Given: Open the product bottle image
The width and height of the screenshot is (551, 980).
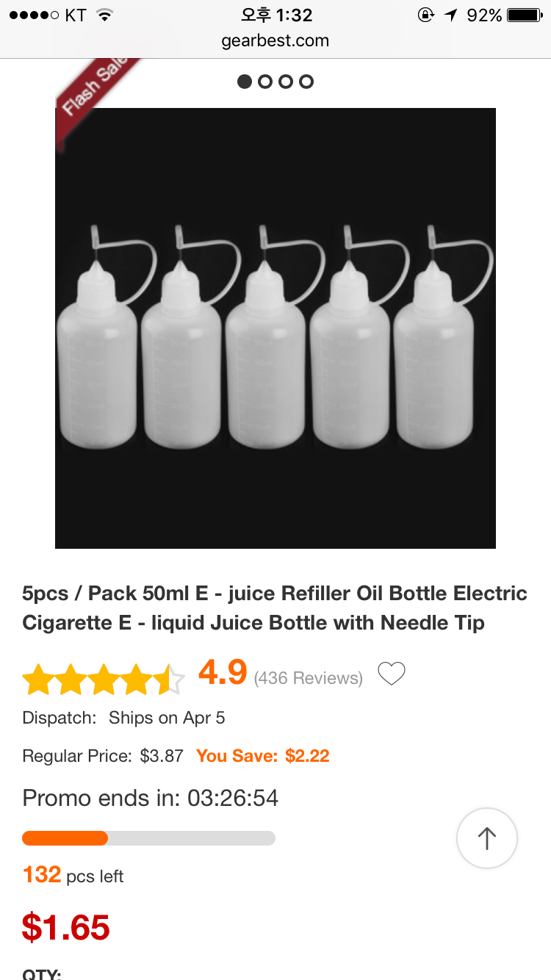Looking at the screenshot, I should (x=275, y=328).
